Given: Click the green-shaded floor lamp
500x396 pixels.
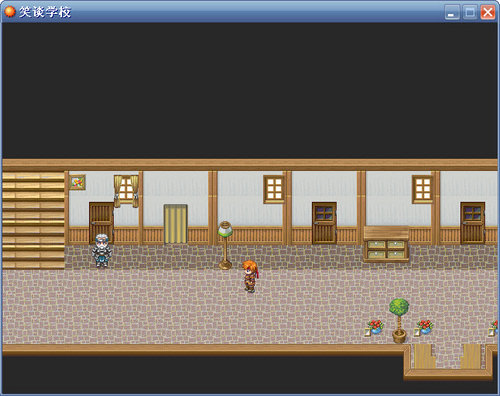Looking at the screenshot, I should click(x=225, y=245).
